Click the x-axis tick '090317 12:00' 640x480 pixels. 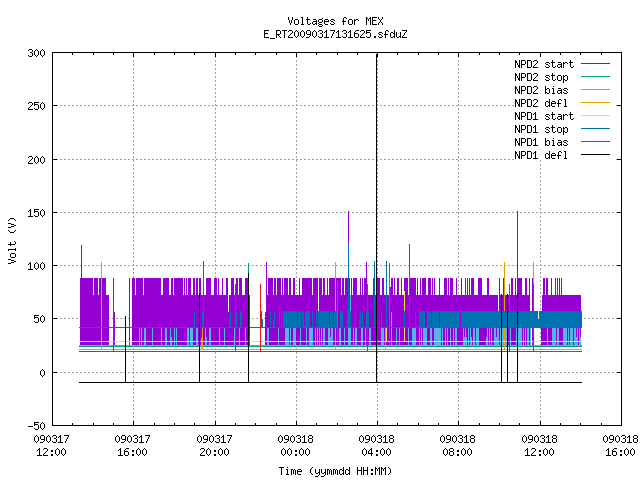pyautogui.click(x=51, y=446)
